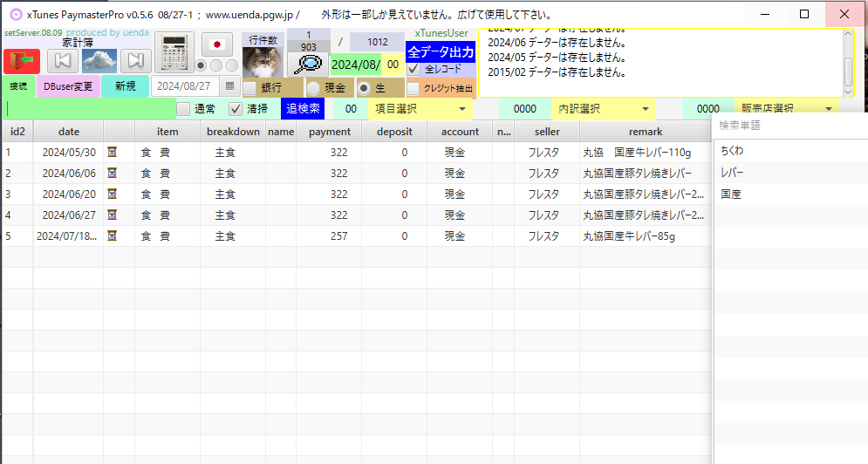Click the red exit door icon
Screen dimensions: 868x464
point(21,60)
